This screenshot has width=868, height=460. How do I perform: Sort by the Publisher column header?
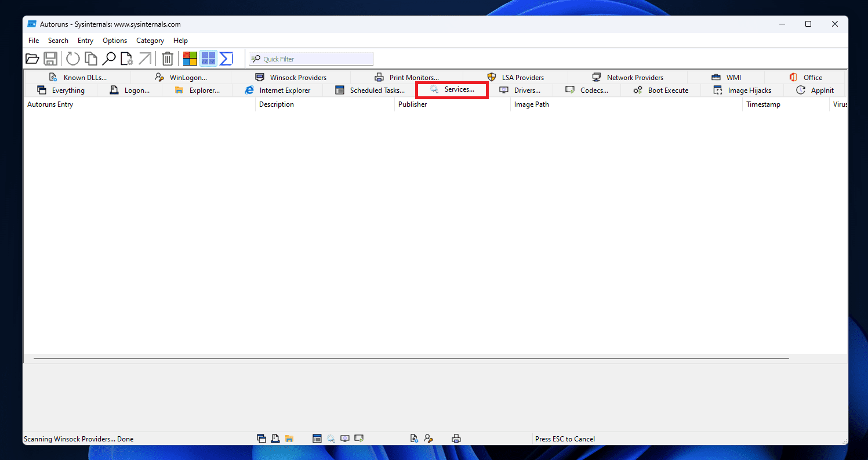coord(452,104)
